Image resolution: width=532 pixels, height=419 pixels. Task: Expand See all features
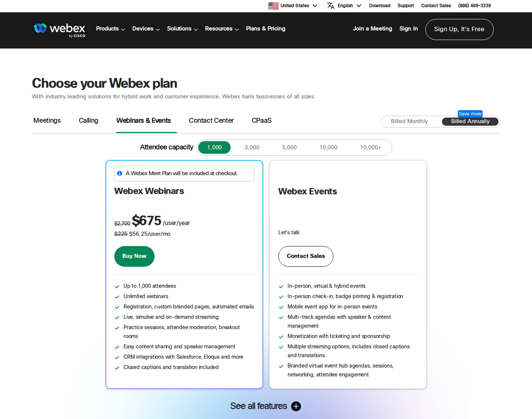pos(265,406)
